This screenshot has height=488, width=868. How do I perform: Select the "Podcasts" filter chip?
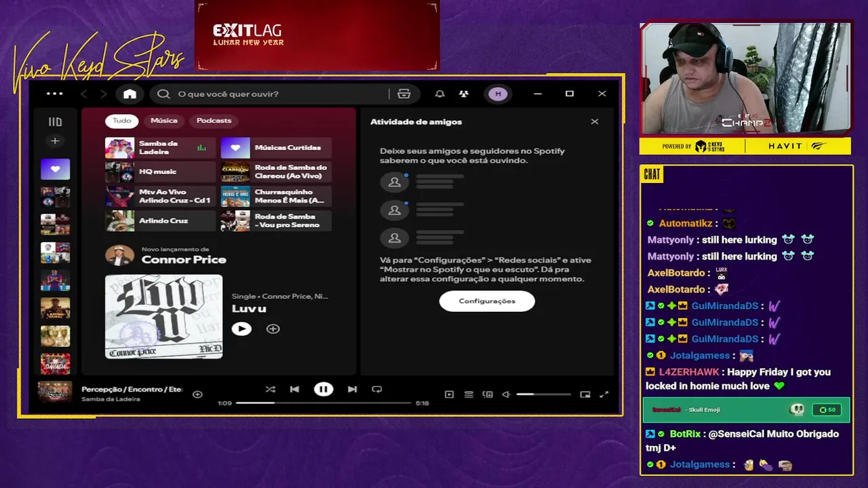[214, 121]
